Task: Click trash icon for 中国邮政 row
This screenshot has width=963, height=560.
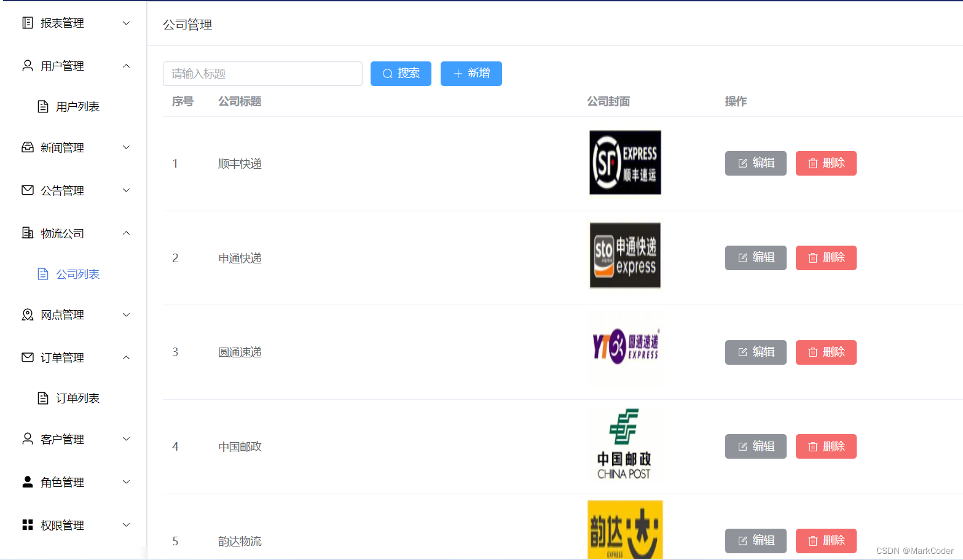Action: pyautogui.click(x=813, y=446)
